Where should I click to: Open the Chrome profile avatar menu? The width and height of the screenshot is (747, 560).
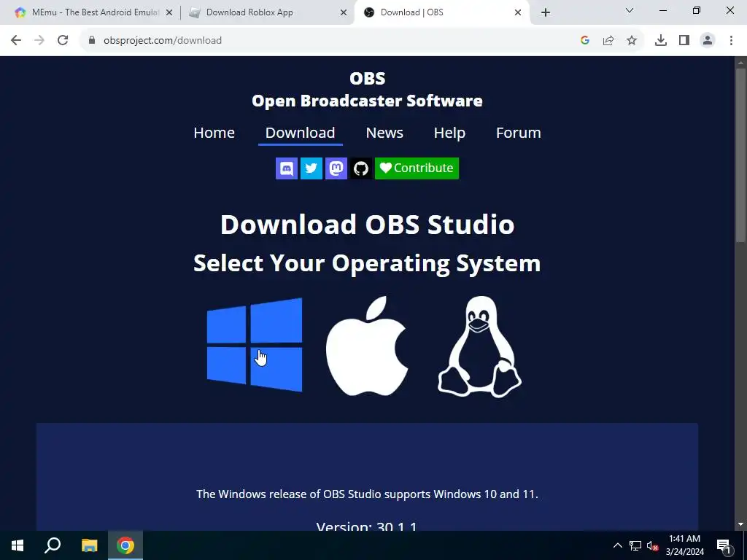click(x=708, y=41)
